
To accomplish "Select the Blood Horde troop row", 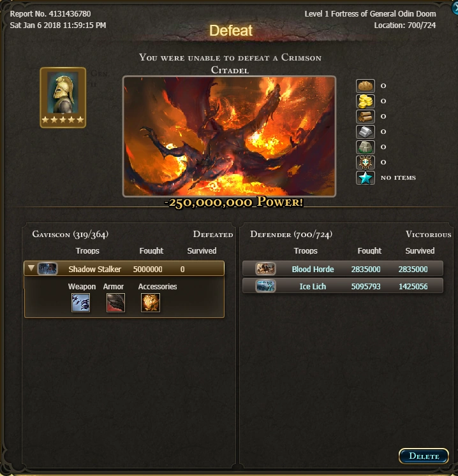I will coord(343,269).
